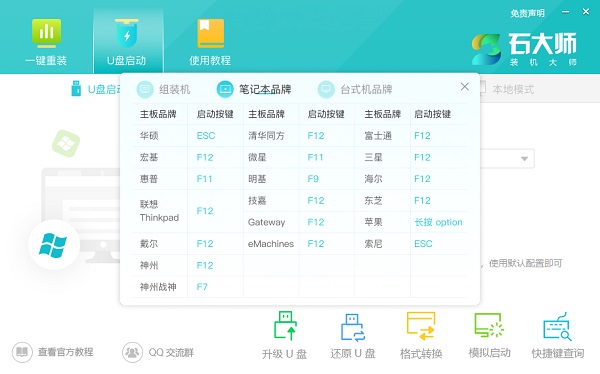Click the USB drive icon beside U盘启动 tab

(x=76, y=88)
